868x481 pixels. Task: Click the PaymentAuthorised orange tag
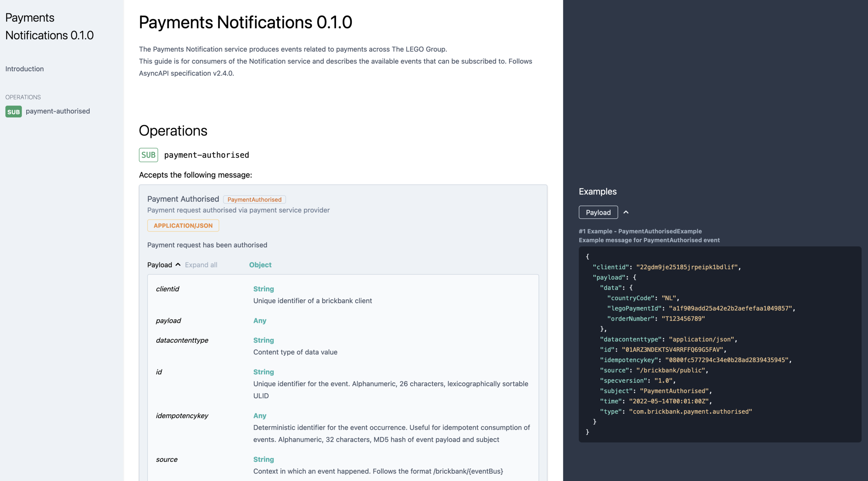coord(254,200)
